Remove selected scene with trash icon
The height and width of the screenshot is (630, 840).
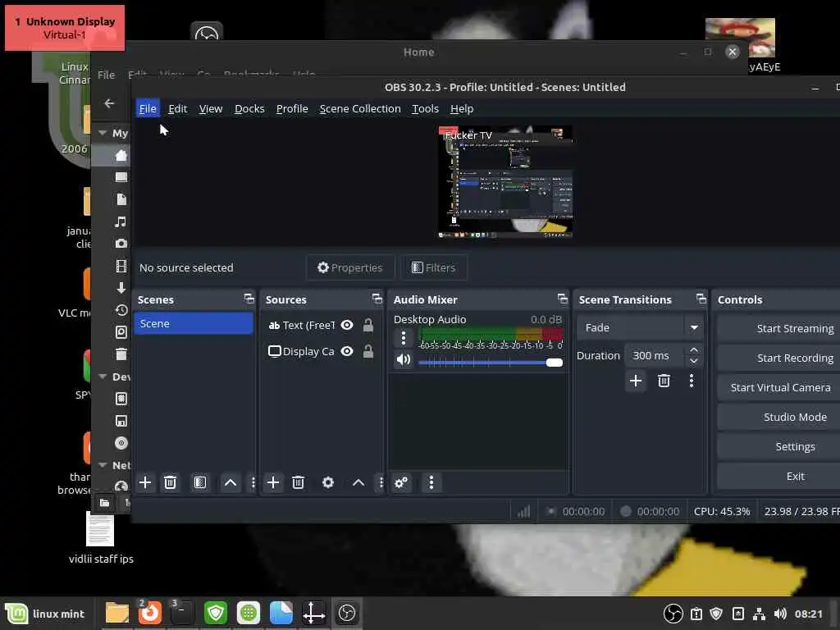170,482
